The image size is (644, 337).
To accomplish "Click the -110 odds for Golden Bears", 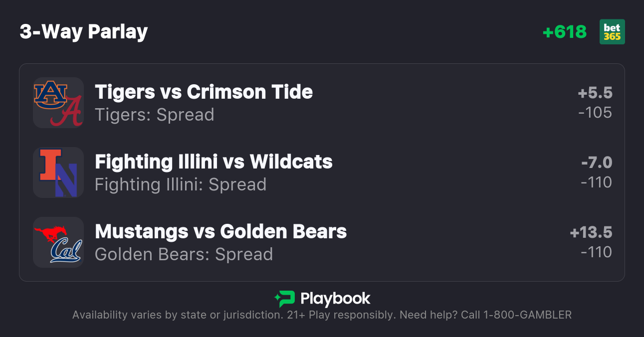I will (596, 252).
